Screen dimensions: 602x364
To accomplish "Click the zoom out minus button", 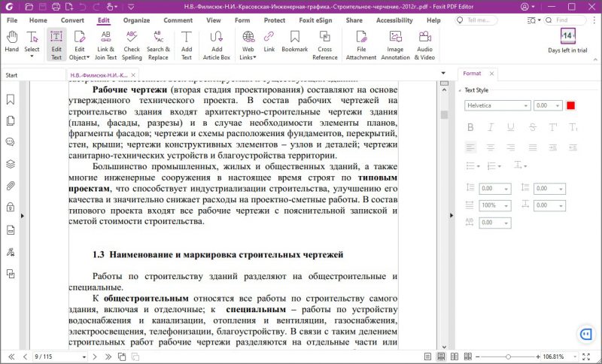I will pyautogui.click(x=478, y=356).
